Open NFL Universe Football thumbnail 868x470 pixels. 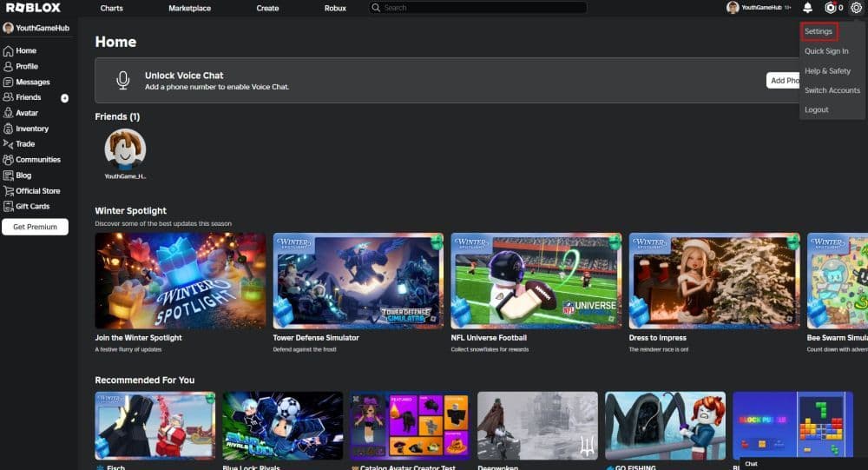[536, 281]
